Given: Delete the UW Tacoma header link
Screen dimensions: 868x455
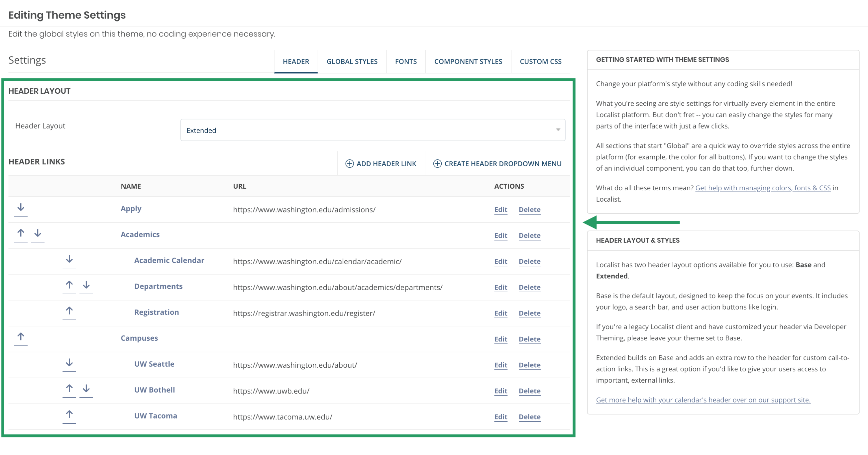Looking at the screenshot, I should point(529,417).
